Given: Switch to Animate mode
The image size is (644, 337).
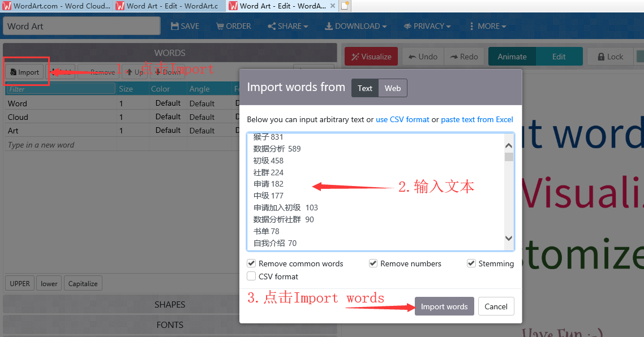Looking at the screenshot, I should tap(512, 57).
